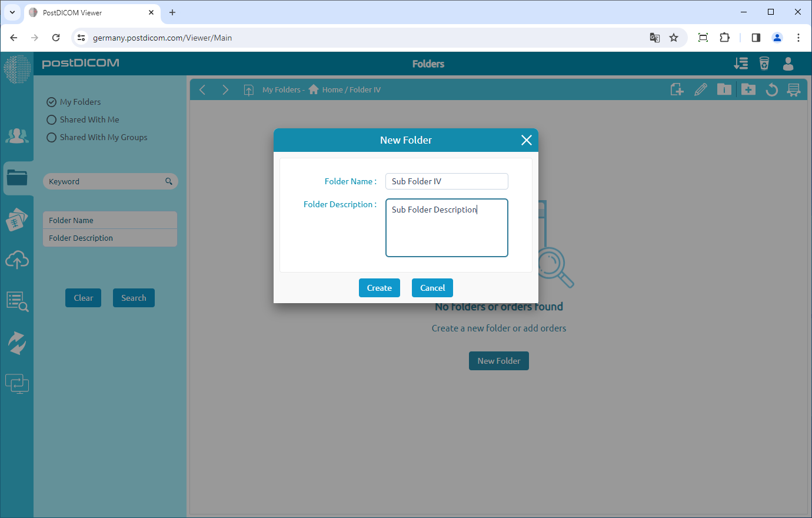Viewport: 812px width, 518px height.
Task: Click the New Folder icon in the toolbar
Action: click(748, 89)
